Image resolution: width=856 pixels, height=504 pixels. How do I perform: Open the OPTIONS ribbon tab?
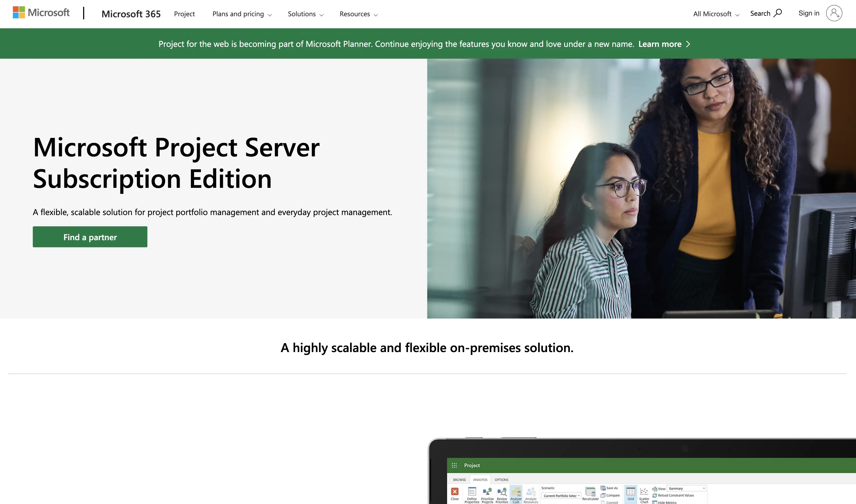[x=501, y=480]
